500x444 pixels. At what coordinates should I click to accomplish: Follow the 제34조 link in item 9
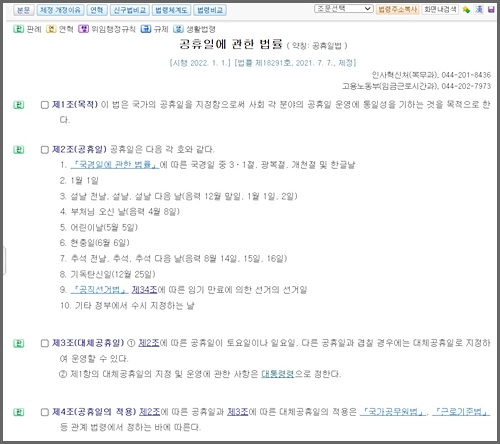click(145, 290)
